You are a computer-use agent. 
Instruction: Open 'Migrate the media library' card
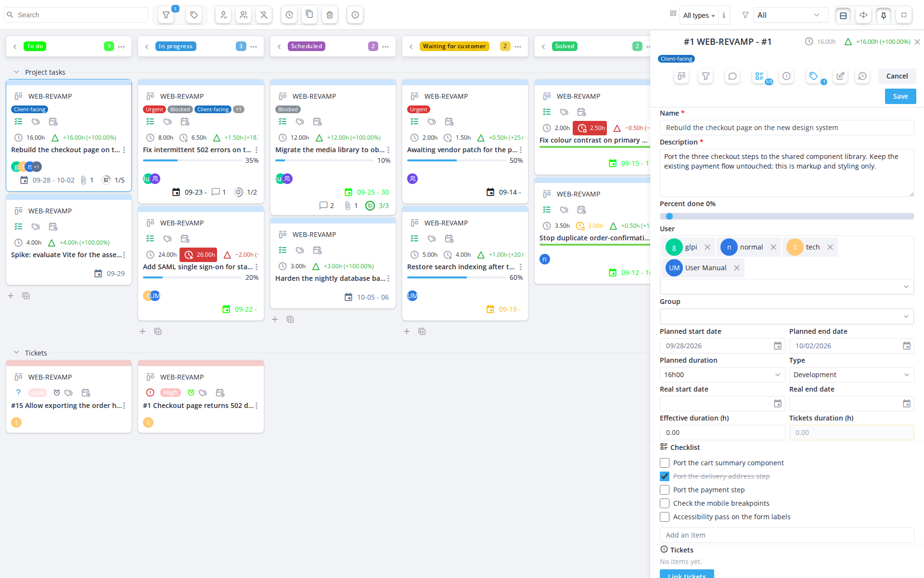pyautogui.click(x=330, y=150)
